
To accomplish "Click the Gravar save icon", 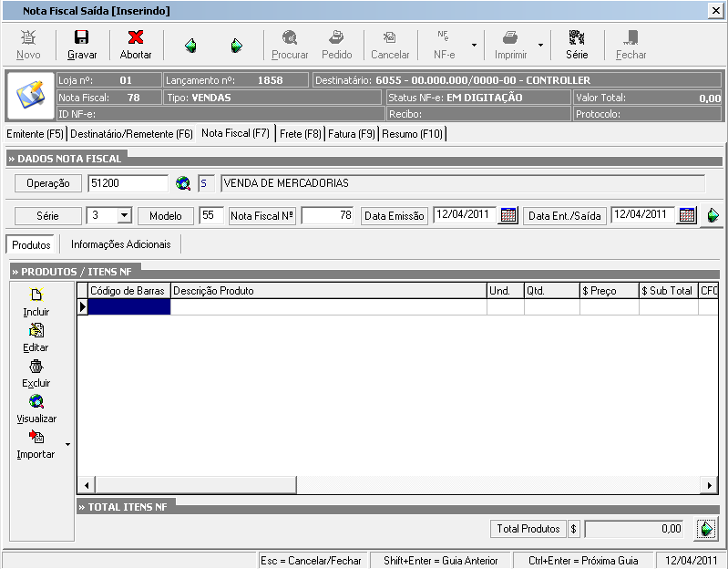I will pos(82,38).
